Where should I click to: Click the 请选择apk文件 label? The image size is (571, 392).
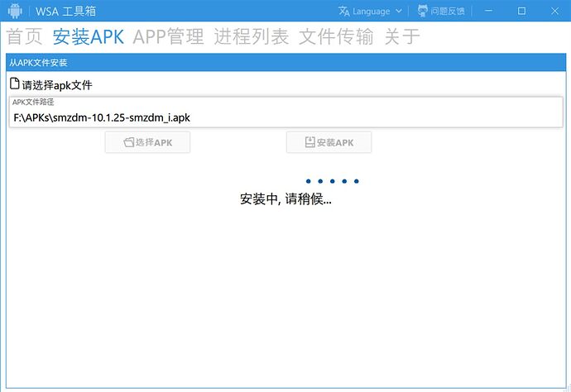coord(57,85)
